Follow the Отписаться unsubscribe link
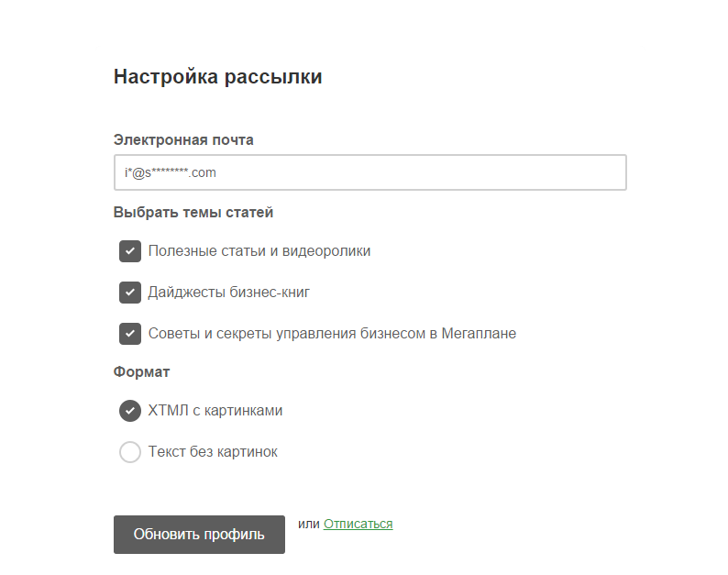The image size is (728, 575). (x=358, y=525)
